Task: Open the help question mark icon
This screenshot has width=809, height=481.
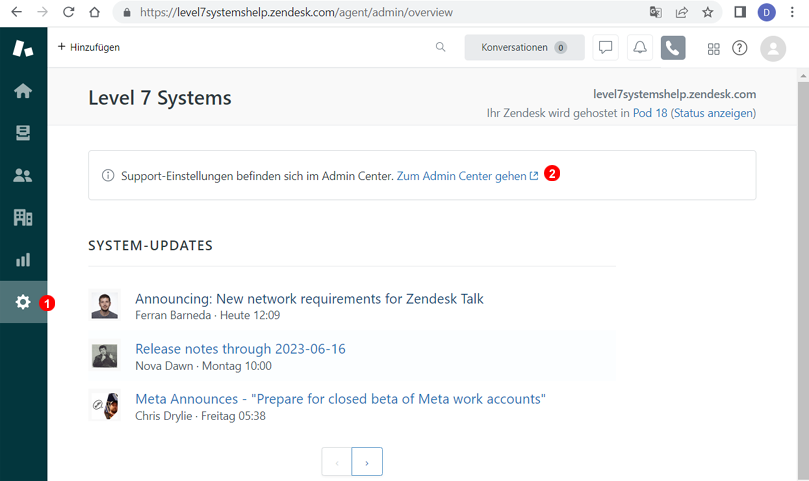Action: click(739, 48)
